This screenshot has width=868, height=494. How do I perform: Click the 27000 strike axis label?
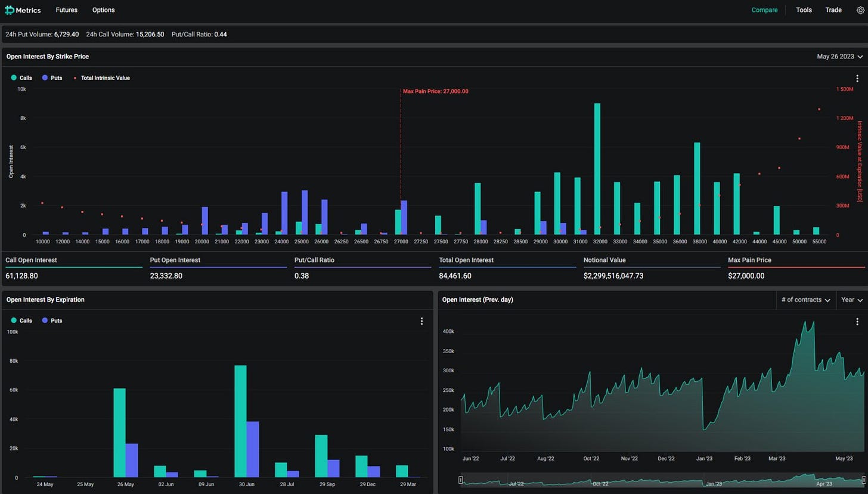(401, 242)
